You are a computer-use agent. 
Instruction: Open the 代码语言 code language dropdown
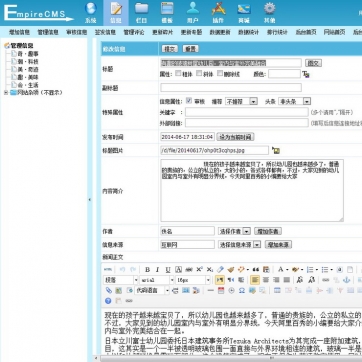click(152, 290)
